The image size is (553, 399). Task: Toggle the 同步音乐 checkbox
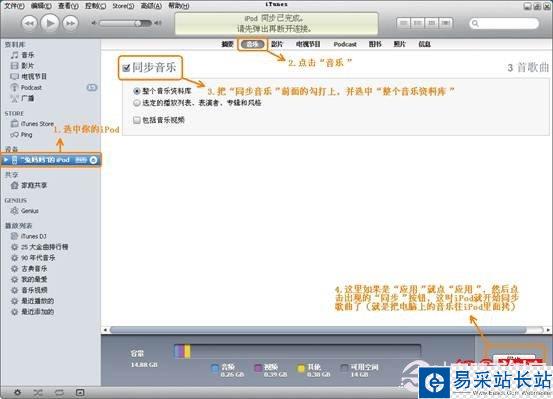click(x=126, y=67)
